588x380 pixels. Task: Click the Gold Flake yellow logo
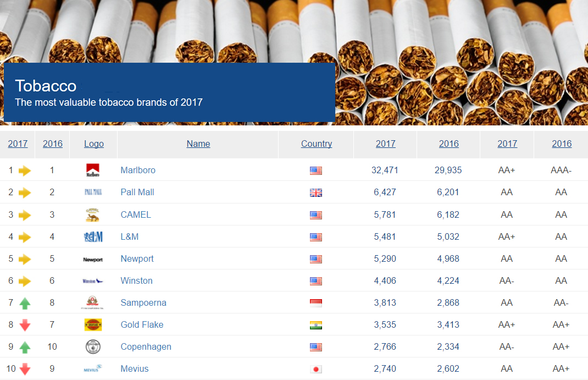pos(92,324)
